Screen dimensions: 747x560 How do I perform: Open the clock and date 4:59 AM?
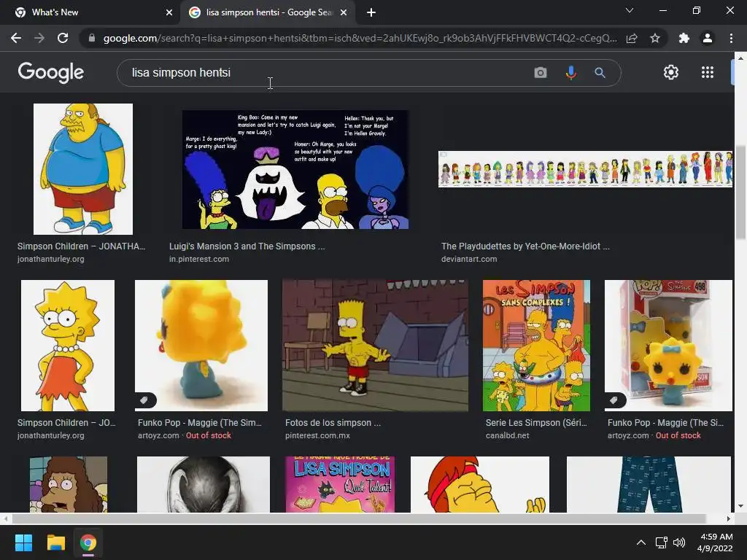715,542
